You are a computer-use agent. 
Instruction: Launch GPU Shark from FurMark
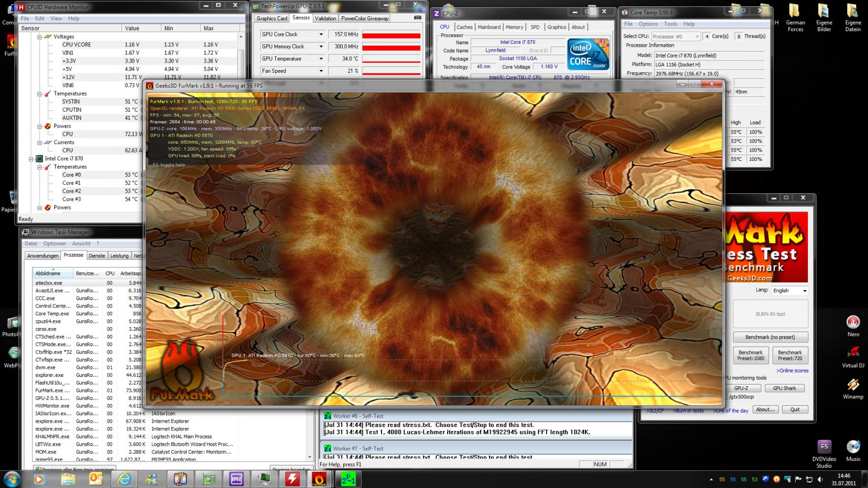coord(784,388)
